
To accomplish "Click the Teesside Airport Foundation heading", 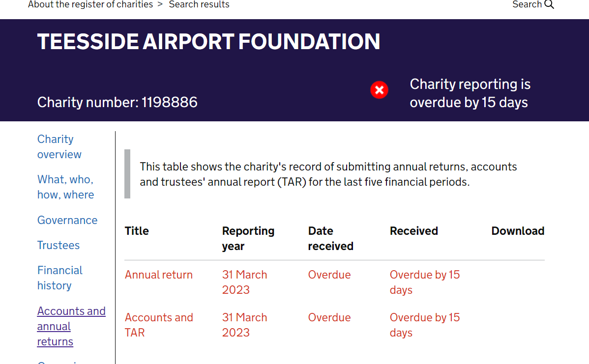I will [208, 42].
